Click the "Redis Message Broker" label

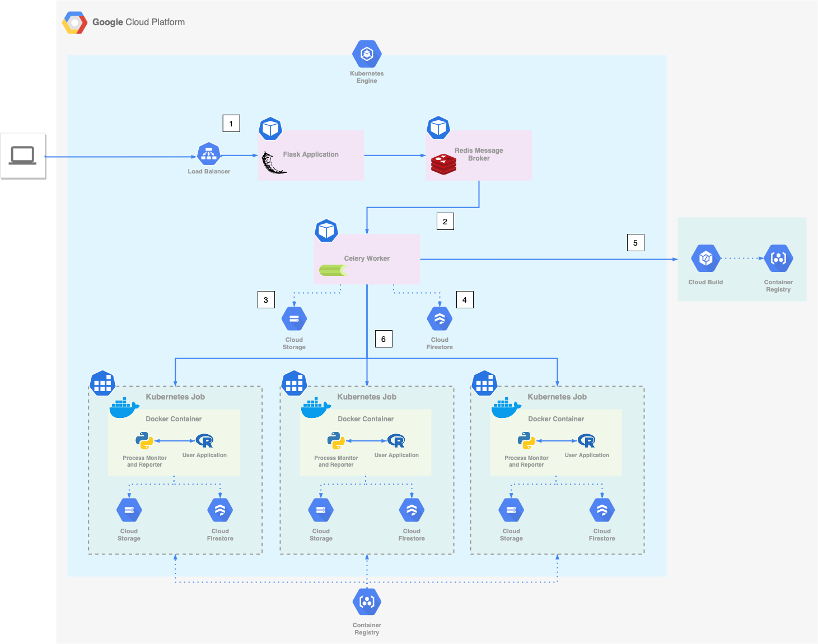click(x=479, y=154)
